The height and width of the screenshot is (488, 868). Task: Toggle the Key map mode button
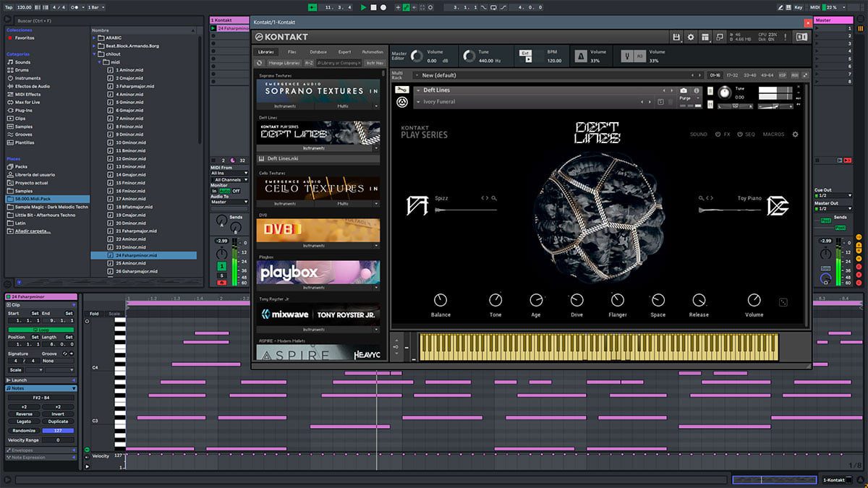[x=798, y=7]
